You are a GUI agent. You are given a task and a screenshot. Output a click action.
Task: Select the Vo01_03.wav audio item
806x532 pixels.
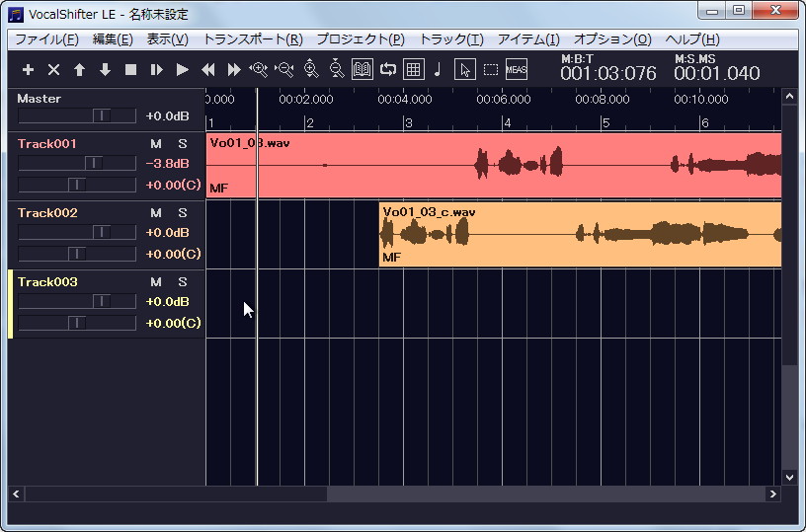point(494,166)
